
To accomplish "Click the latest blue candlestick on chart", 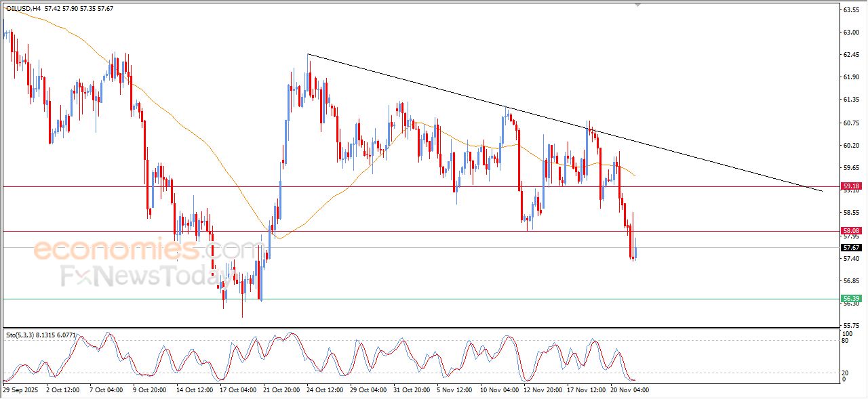I will [635, 252].
